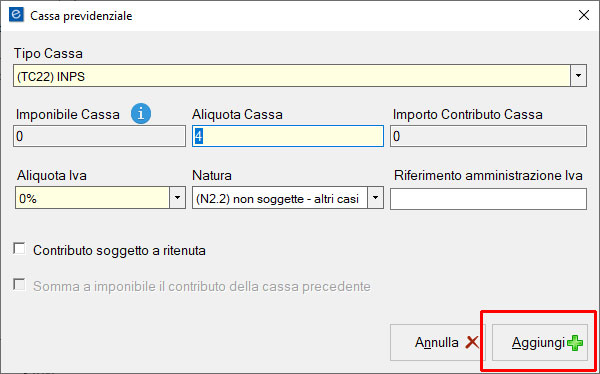Click the application 'e' icon in title bar

pyautogui.click(x=16, y=16)
